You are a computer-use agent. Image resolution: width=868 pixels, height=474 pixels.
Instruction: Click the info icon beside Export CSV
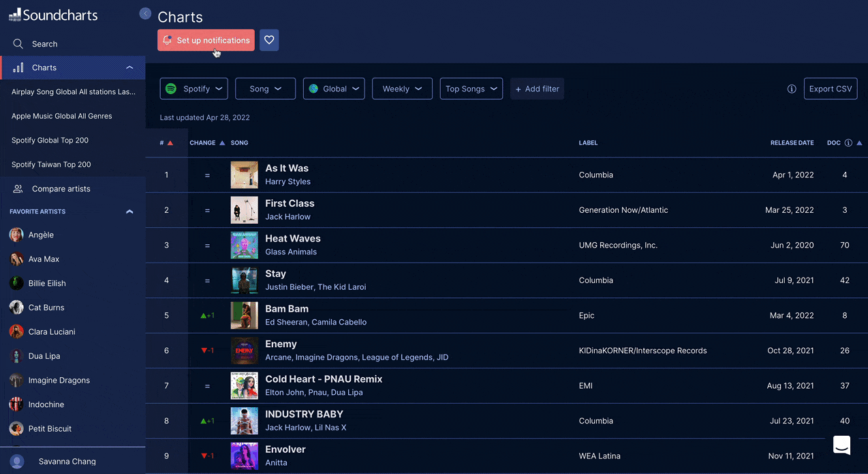[x=792, y=89]
